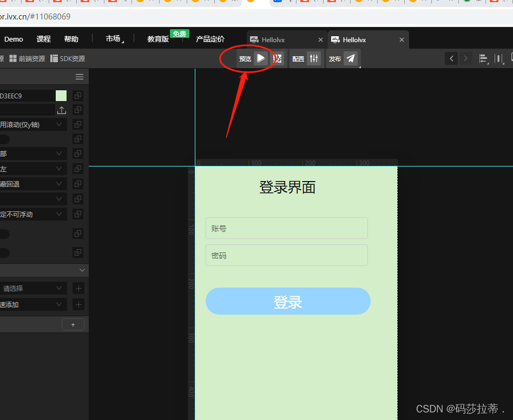Open the hamburger menu atop the left panel
The height and width of the screenshot is (420, 513).
point(79,76)
